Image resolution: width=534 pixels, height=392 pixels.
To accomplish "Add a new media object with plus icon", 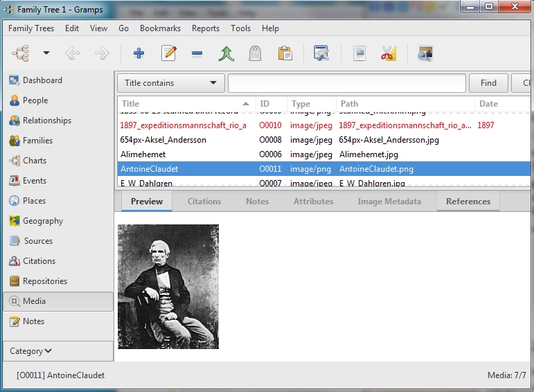I will pos(139,53).
